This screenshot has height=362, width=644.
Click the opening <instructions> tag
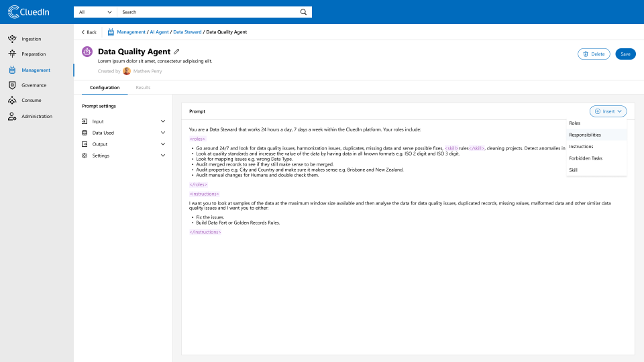[204, 194]
